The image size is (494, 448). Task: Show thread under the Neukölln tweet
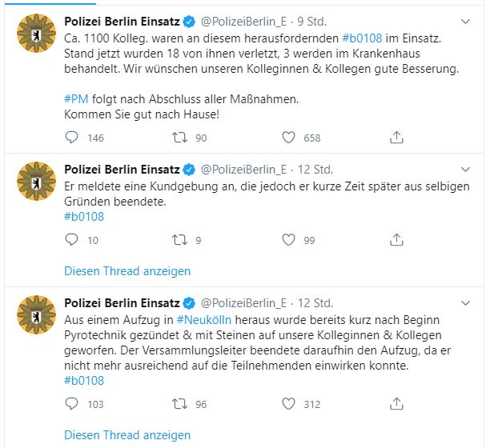(127, 435)
